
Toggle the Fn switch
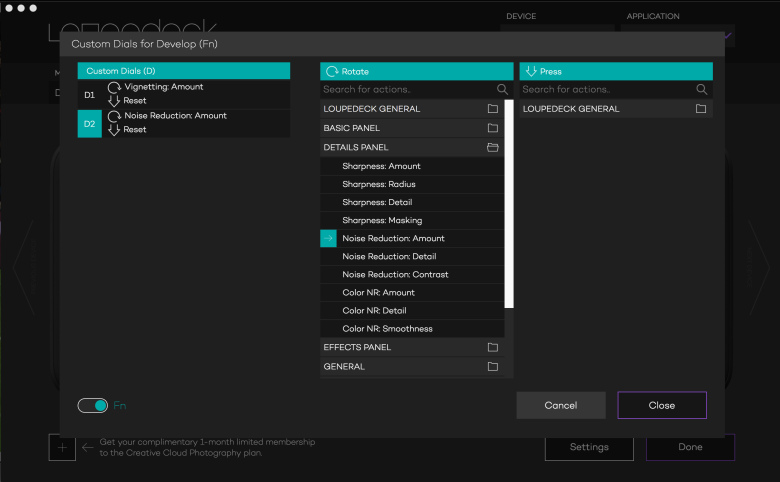(x=93, y=405)
